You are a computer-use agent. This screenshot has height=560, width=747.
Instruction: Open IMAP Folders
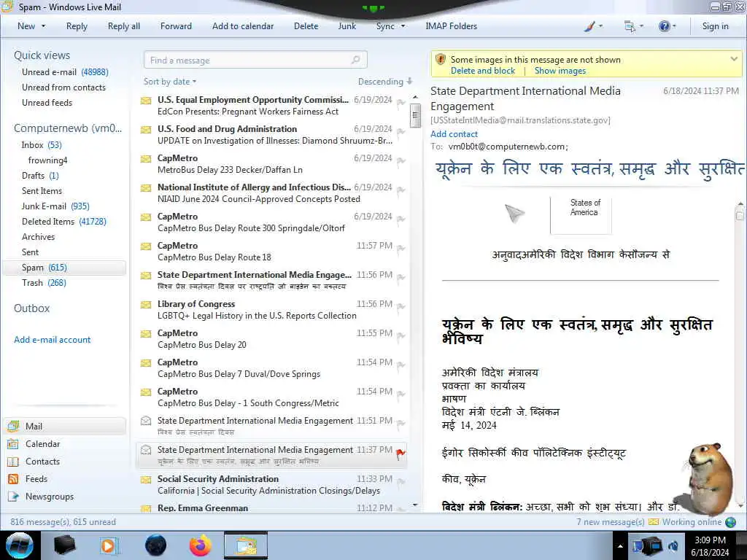pos(451,26)
